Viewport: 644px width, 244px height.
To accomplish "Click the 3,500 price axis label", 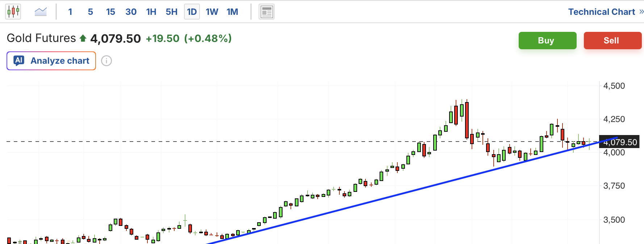I will (x=614, y=220).
